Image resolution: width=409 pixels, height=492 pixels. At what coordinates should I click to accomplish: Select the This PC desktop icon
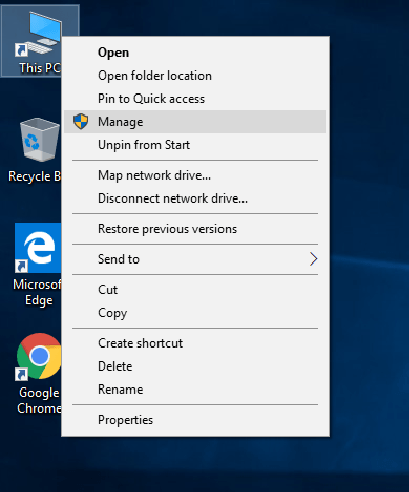coord(32,41)
